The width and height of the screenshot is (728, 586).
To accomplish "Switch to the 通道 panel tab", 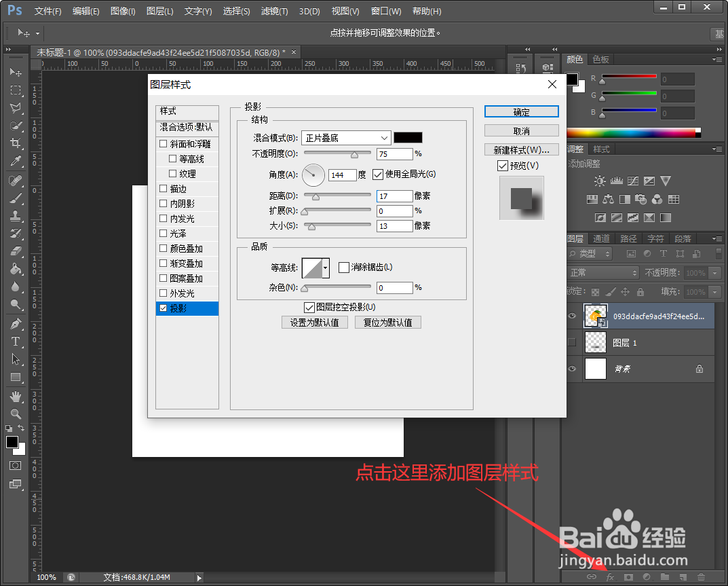I will (x=600, y=238).
